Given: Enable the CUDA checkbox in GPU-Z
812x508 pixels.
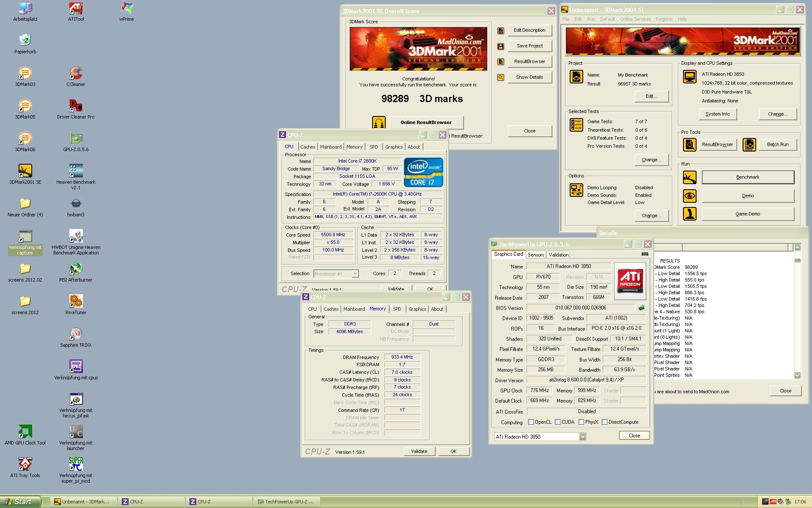Looking at the screenshot, I should 557,422.
